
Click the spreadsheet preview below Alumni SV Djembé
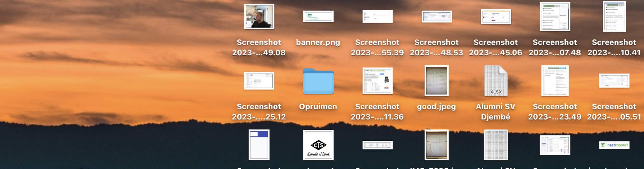click(x=496, y=145)
